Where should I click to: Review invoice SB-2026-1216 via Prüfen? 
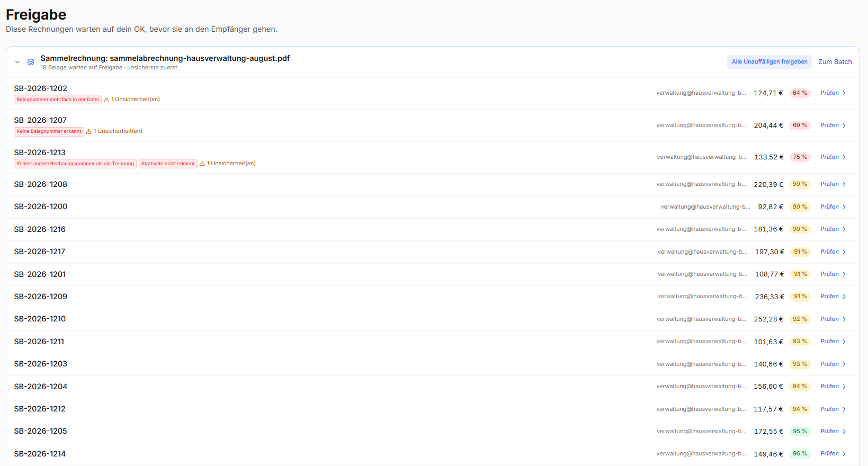pos(834,229)
